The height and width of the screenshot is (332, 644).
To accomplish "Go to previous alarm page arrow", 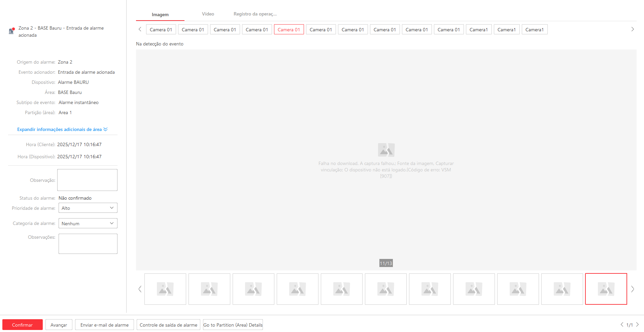I will coord(622,325).
